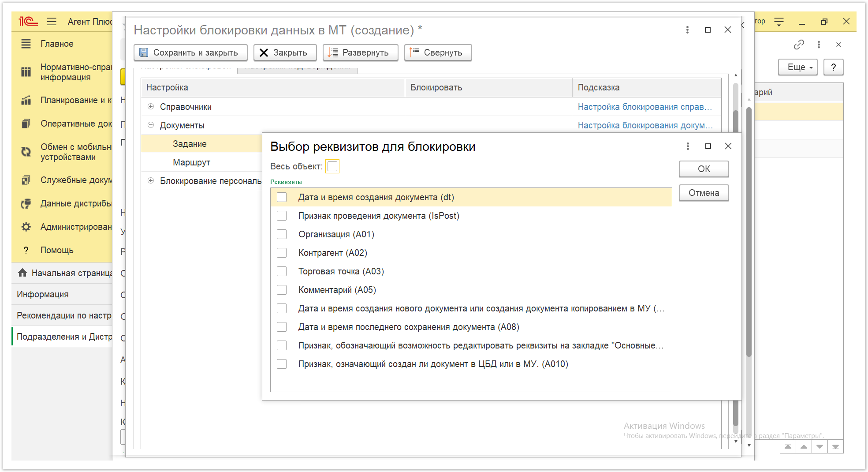Screen dimensions: 868x472
Task: Check Дата и время создания документа (dt)
Action: point(282,197)
